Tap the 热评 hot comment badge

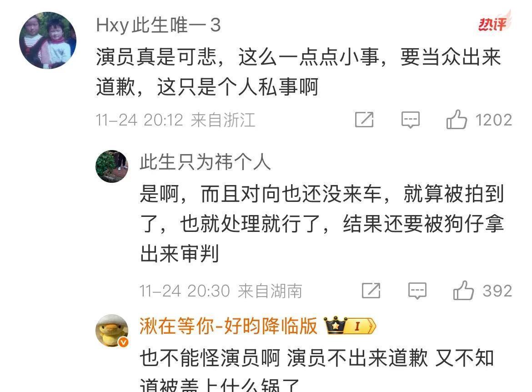pos(494,22)
